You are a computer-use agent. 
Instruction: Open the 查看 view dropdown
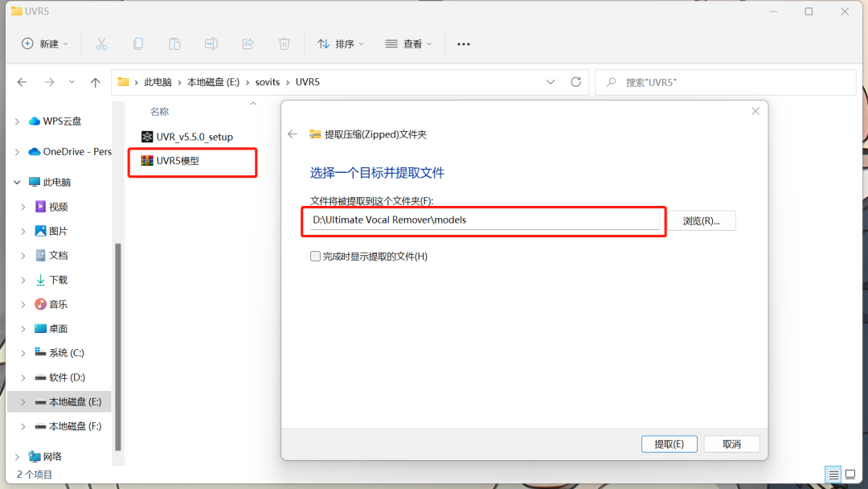(408, 43)
